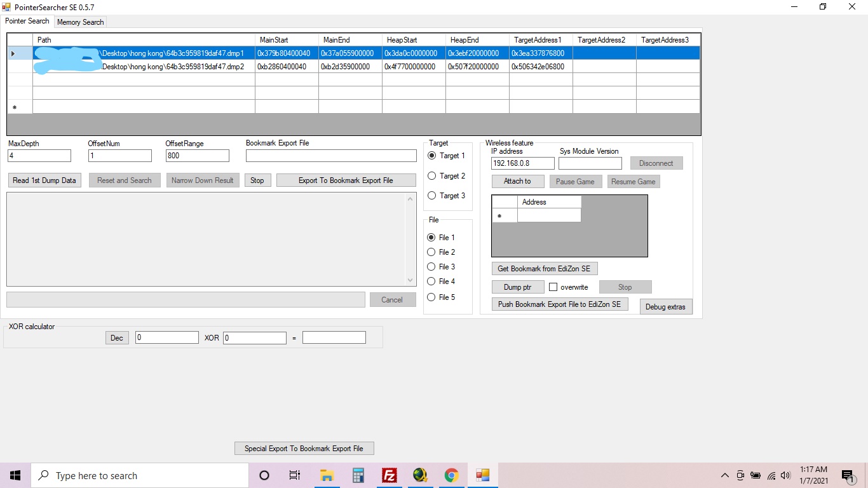Select cell 0x3ea337876800
This screenshot has width=868, height=488.
tap(541, 53)
